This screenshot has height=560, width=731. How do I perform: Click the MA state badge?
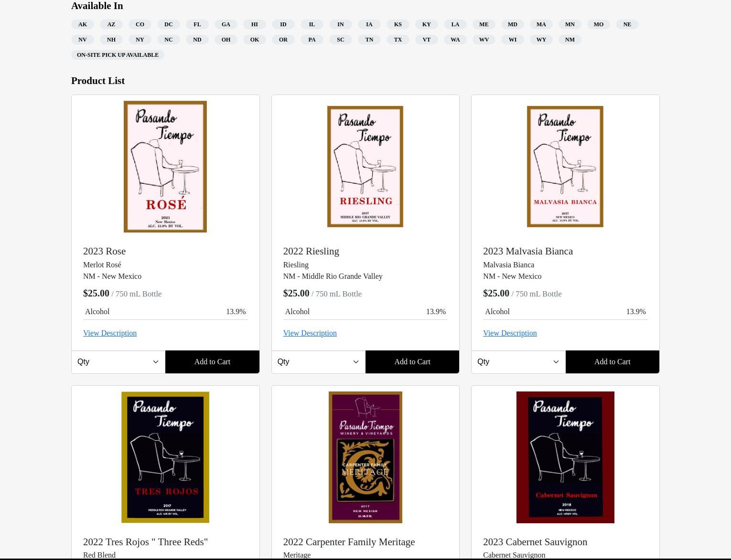(541, 24)
